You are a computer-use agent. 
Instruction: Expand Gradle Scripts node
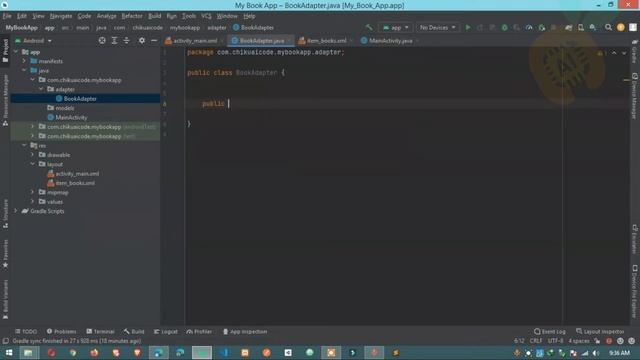(16, 211)
